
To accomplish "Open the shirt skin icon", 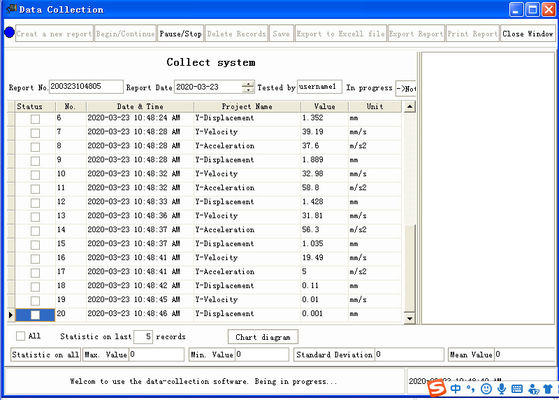I will [548, 389].
